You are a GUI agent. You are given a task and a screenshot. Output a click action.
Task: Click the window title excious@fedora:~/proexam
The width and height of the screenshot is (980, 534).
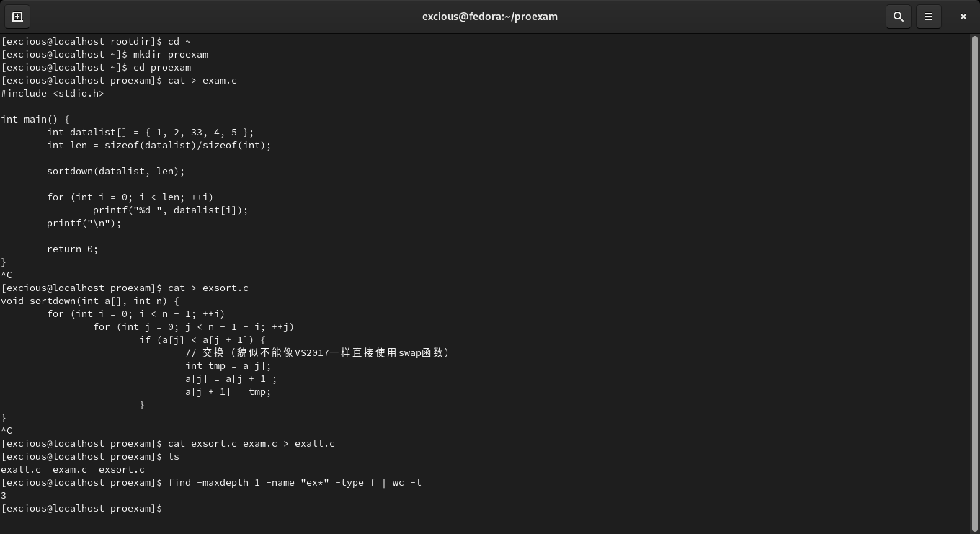(x=490, y=17)
